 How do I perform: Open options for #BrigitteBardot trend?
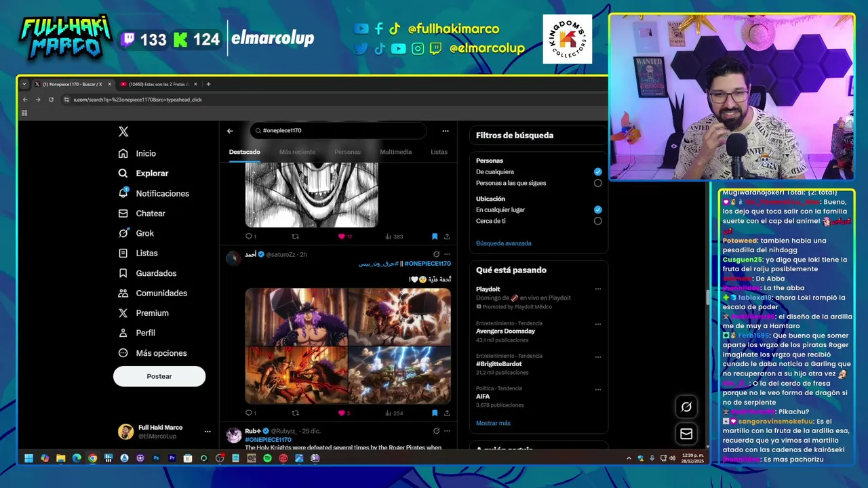(597, 357)
